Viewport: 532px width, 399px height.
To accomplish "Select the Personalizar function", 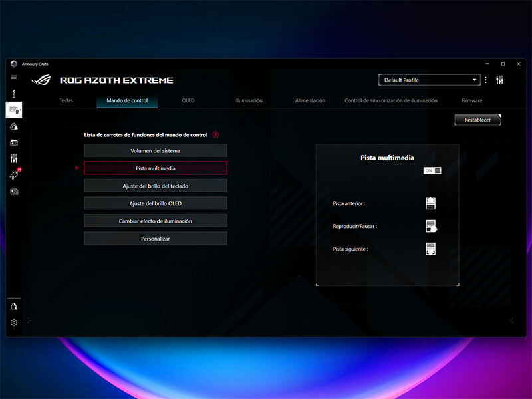I will pos(156,239).
